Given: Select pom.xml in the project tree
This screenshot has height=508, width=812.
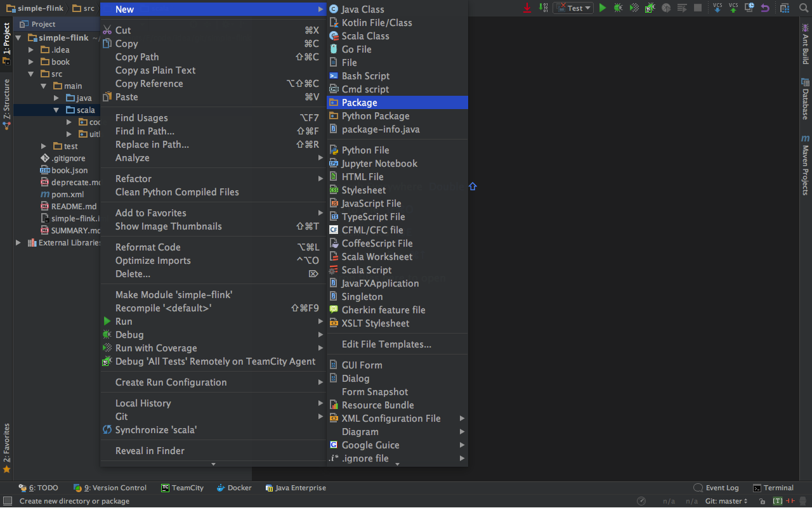Looking at the screenshot, I should pyautogui.click(x=67, y=195).
